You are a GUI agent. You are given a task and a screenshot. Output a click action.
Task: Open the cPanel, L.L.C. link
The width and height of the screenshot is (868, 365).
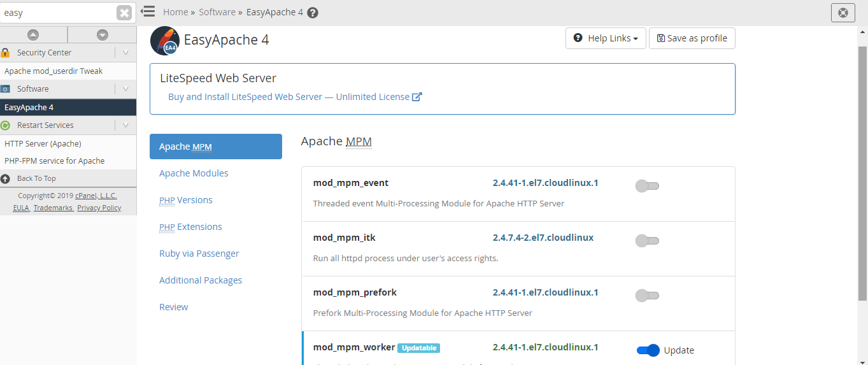[96, 196]
